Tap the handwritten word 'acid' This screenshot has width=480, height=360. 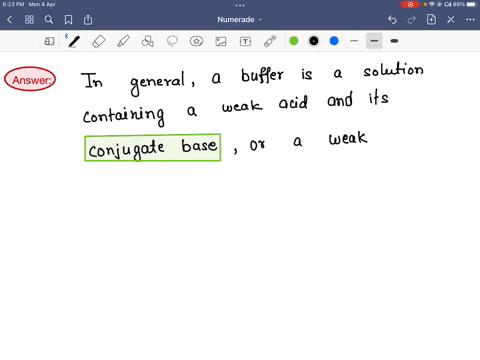click(293, 102)
